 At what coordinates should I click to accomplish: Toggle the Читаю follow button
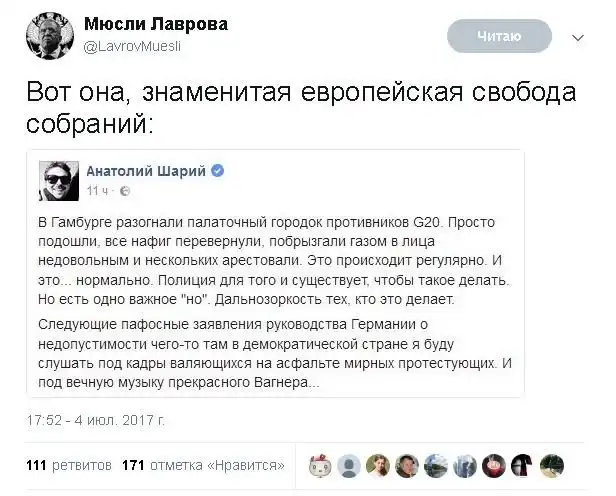coord(500,36)
